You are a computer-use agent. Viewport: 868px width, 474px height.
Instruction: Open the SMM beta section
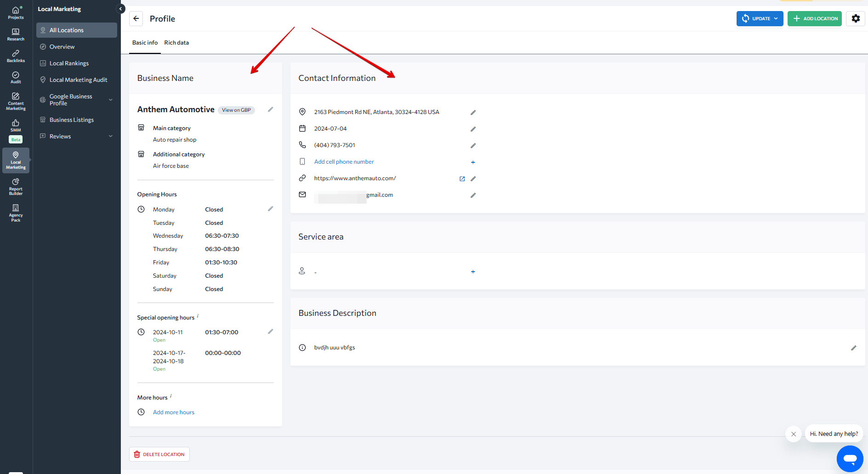coord(16,131)
